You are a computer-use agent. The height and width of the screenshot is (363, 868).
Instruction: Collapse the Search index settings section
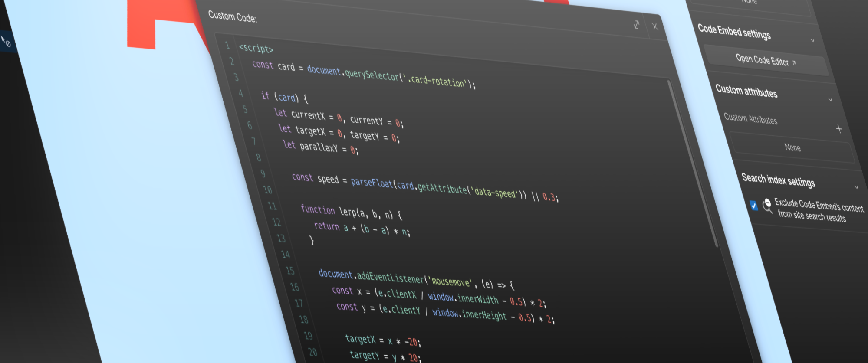[856, 187]
